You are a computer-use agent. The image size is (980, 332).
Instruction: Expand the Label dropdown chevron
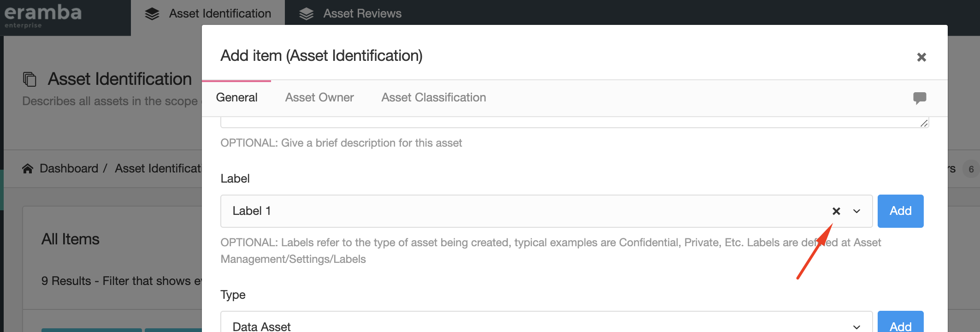click(857, 211)
